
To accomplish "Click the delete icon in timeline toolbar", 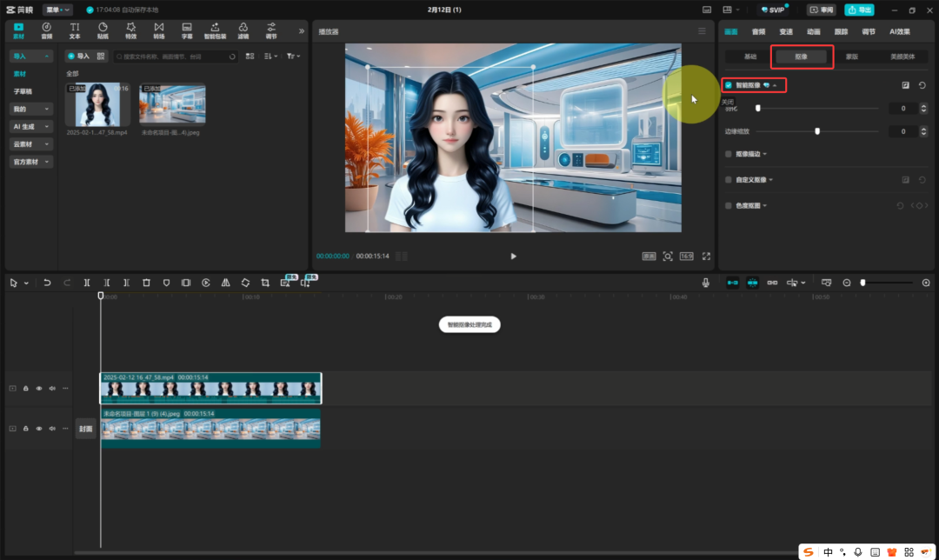I will [x=146, y=283].
